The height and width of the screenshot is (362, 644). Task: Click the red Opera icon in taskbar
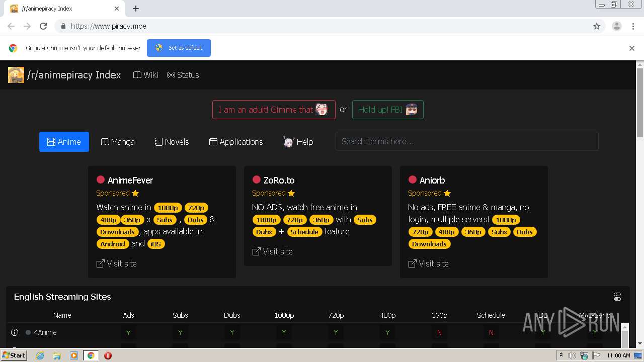point(108,355)
